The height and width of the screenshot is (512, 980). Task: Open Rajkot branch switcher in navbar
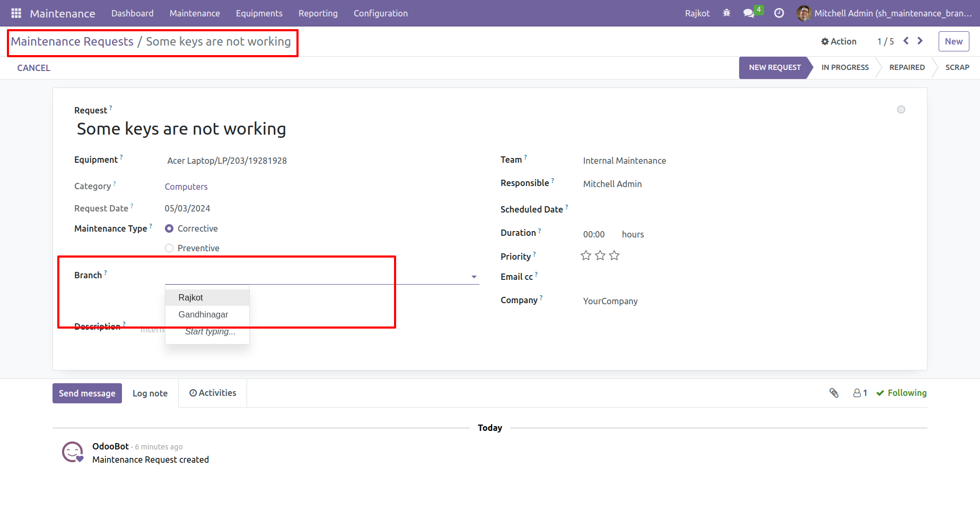click(x=697, y=13)
